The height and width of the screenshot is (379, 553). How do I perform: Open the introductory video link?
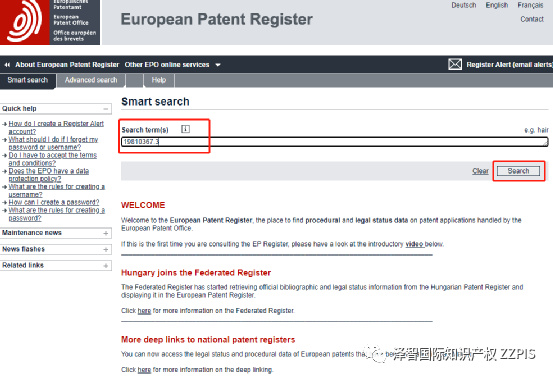click(x=414, y=244)
